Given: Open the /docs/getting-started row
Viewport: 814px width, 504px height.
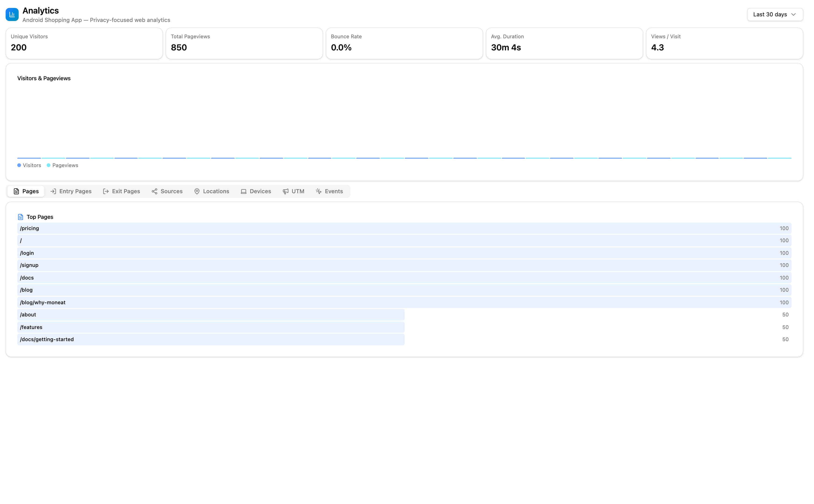Looking at the screenshot, I should pyautogui.click(x=404, y=339).
